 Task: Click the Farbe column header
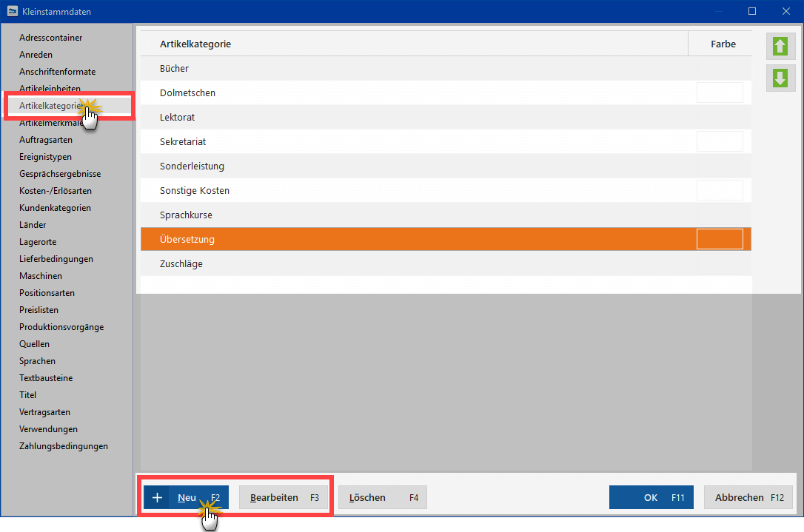[720, 44]
